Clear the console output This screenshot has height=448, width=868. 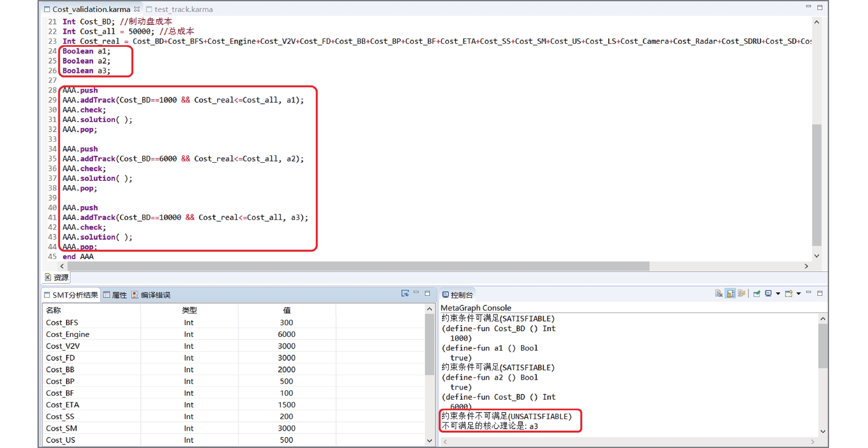[x=718, y=294]
